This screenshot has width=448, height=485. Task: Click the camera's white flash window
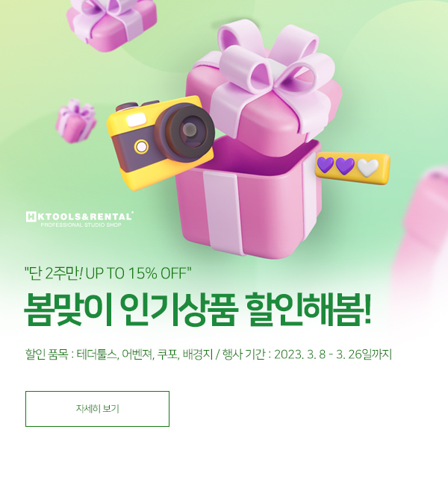[x=136, y=119]
